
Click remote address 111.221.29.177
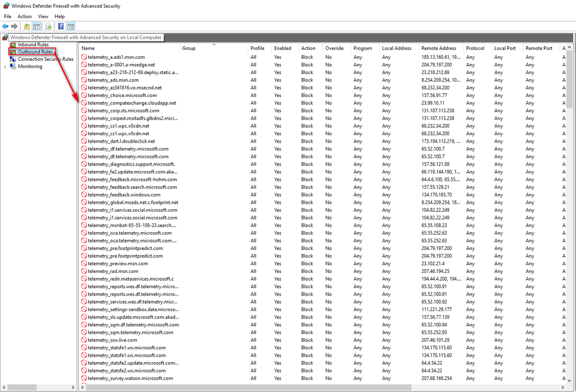[436, 309]
